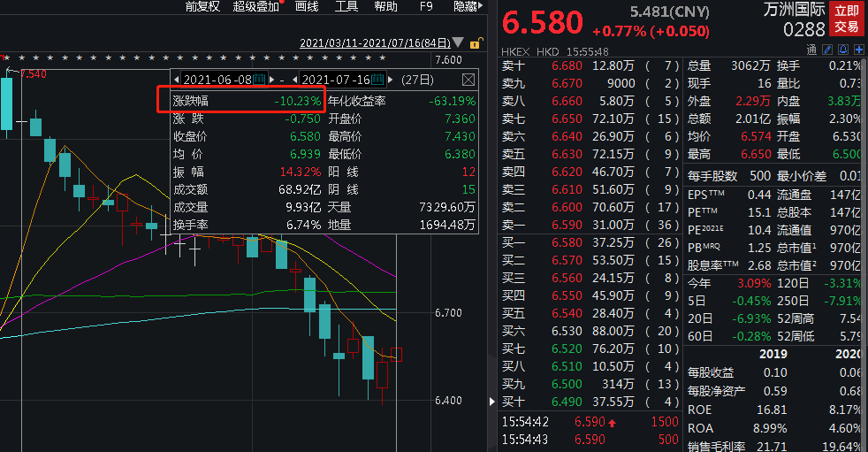The width and height of the screenshot is (868, 452).
Task: Step the end date 2021-07-16 backward
Action: [x=295, y=80]
